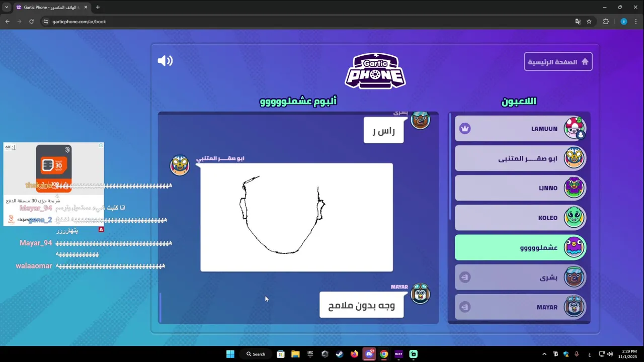Click MAYAR's avatar in the album
The width and height of the screenshot is (644, 362).
420,294
